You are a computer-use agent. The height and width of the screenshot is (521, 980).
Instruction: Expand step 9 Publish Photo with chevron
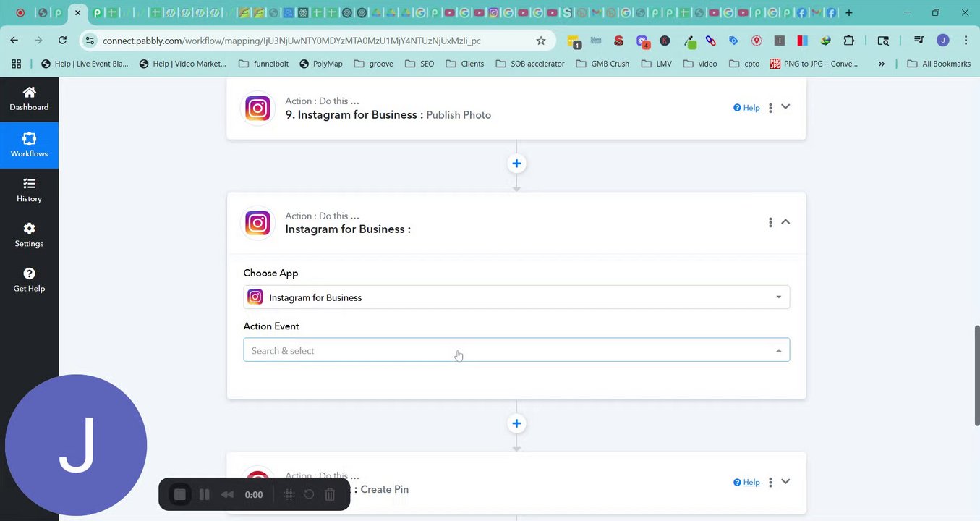pyautogui.click(x=785, y=107)
